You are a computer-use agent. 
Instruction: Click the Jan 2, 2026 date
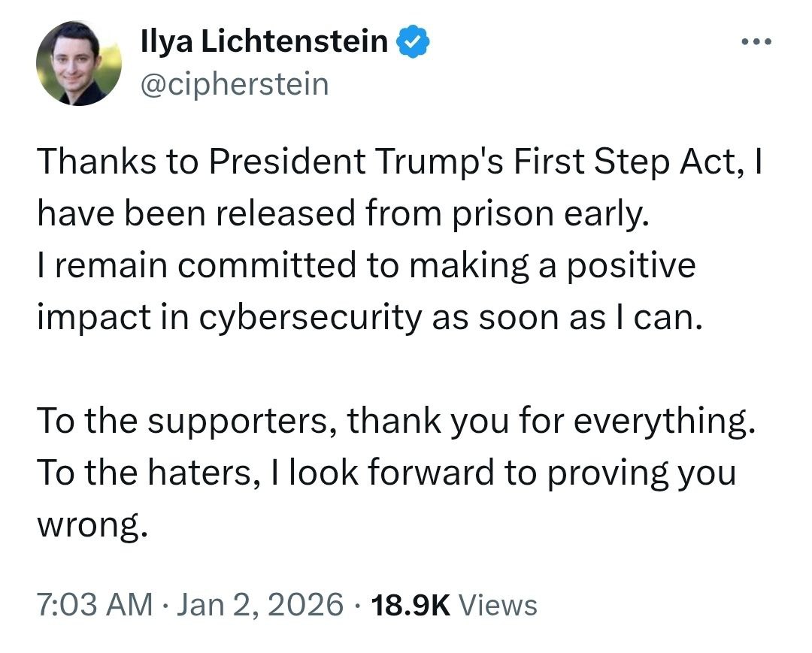click(260, 604)
